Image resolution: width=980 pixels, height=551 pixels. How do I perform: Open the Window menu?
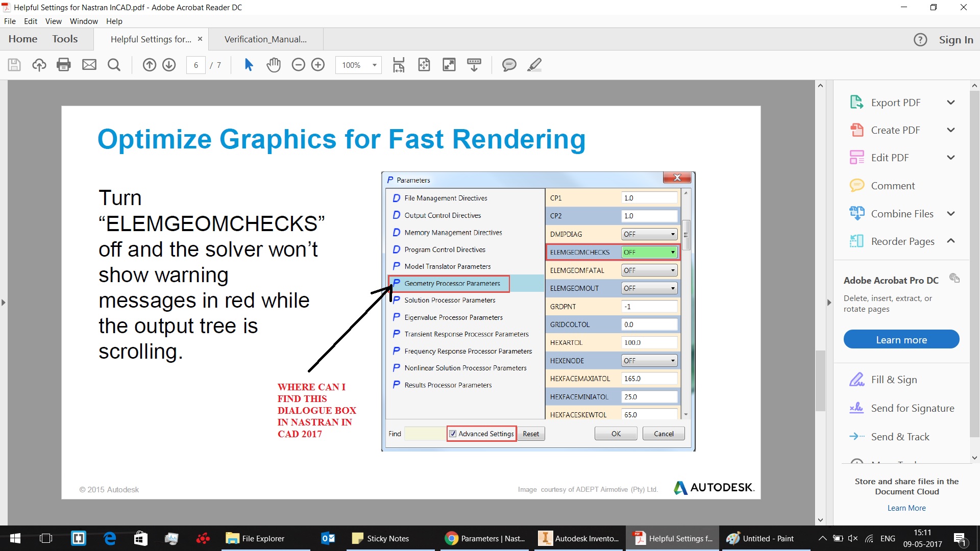coord(84,21)
